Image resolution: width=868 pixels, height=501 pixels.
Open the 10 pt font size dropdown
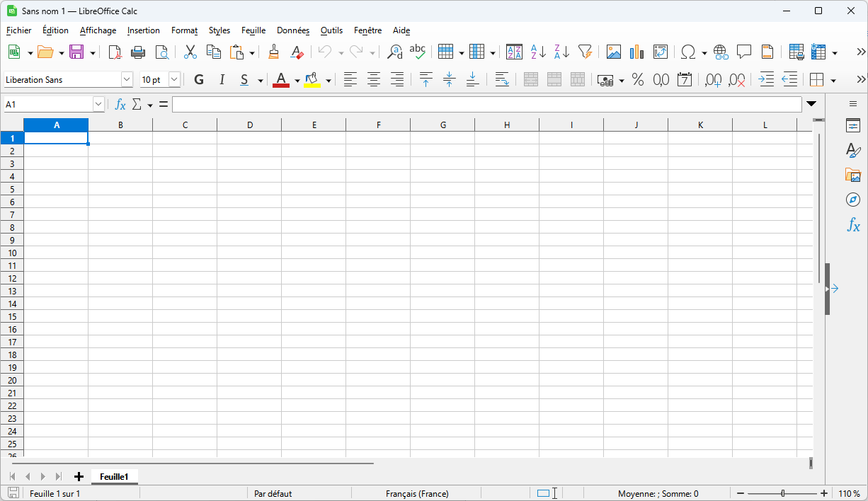[x=174, y=80]
